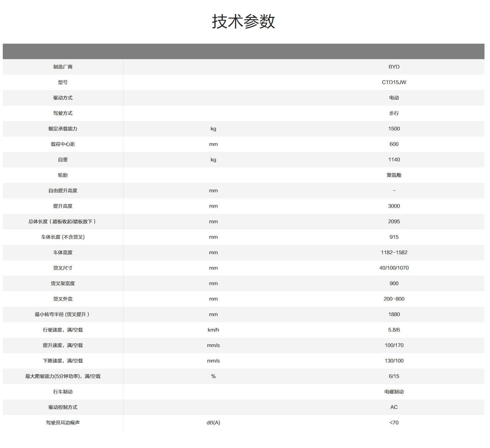This screenshot has height=448, width=490.
Task: Click the 驱动方式 row label
Action: click(x=63, y=98)
